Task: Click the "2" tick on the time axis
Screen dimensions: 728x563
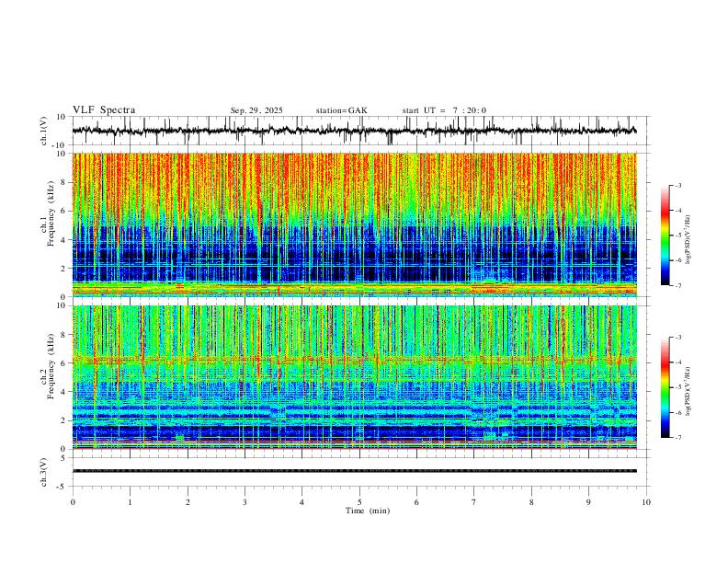Action: click(x=188, y=502)
